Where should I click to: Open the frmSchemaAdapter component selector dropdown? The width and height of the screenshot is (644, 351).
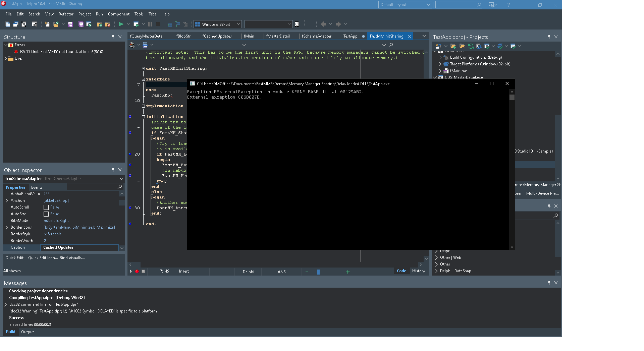(121, 179)
